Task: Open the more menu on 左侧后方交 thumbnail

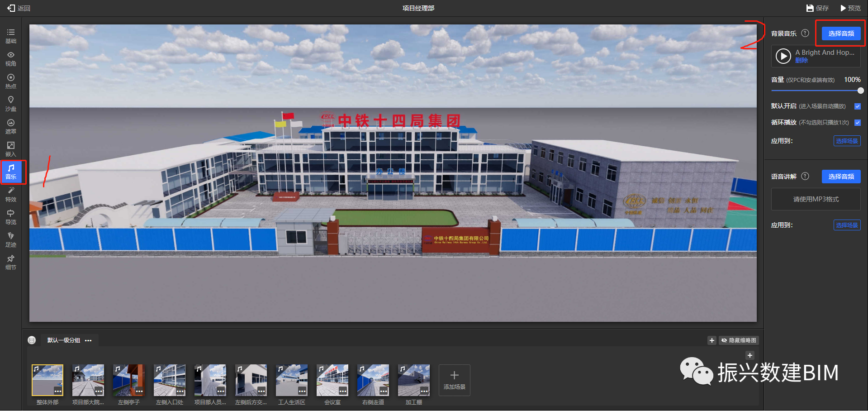Action: (x=261, y=391)
